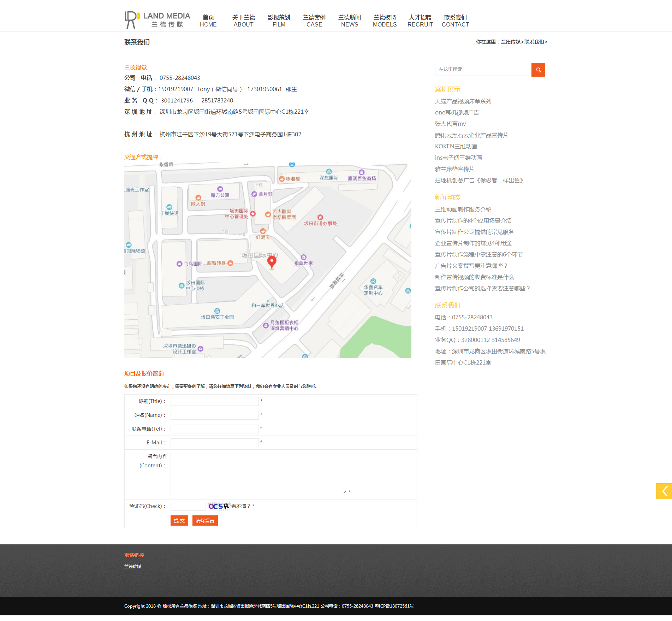Click 联系我们 in the breadcrumb
Image resolution: width=672 pixels, height=621 pixels.
click(534, 42)
